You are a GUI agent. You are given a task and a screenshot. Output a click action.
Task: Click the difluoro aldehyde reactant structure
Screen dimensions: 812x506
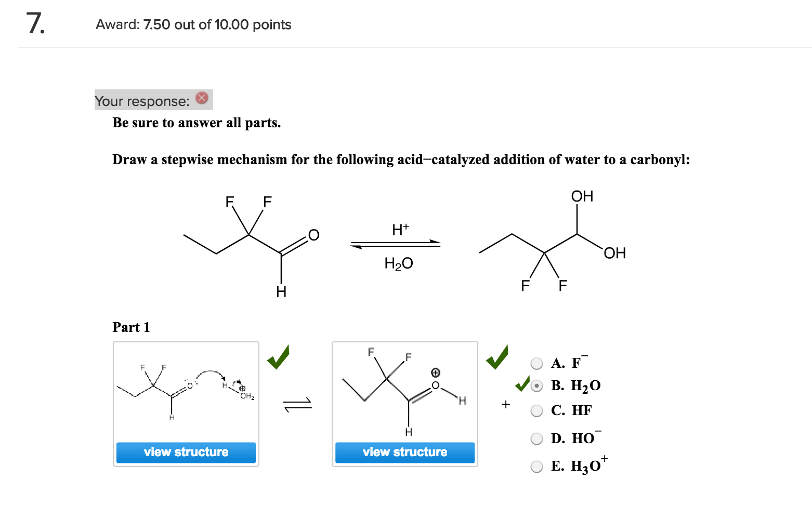click(251, 244)
